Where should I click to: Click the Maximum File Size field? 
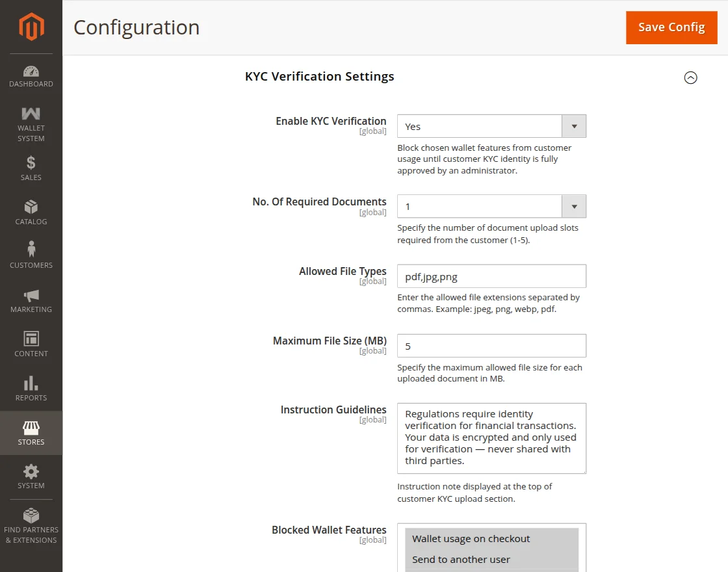tap(491, 346)
